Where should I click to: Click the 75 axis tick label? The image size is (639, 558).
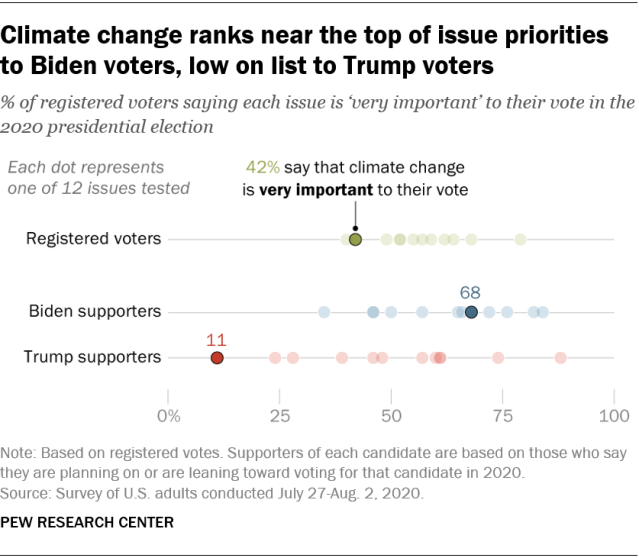[502, 415]
